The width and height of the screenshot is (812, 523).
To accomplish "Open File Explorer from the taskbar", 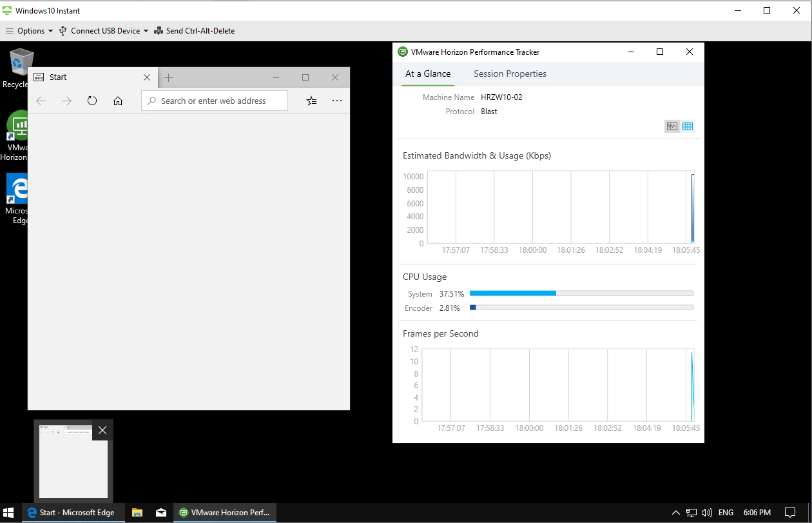I will (137, 513).
